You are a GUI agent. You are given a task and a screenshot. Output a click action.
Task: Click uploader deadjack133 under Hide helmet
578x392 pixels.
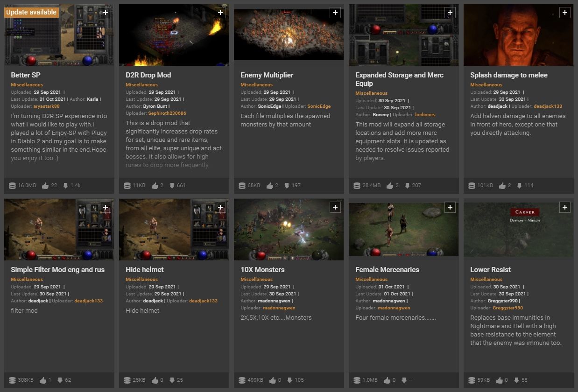tap(203, 301)
